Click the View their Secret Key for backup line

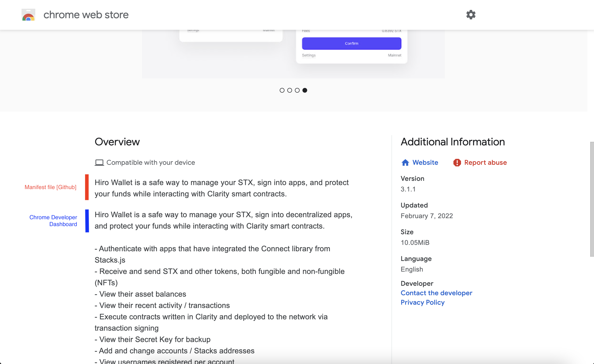[x=152, y=339]
